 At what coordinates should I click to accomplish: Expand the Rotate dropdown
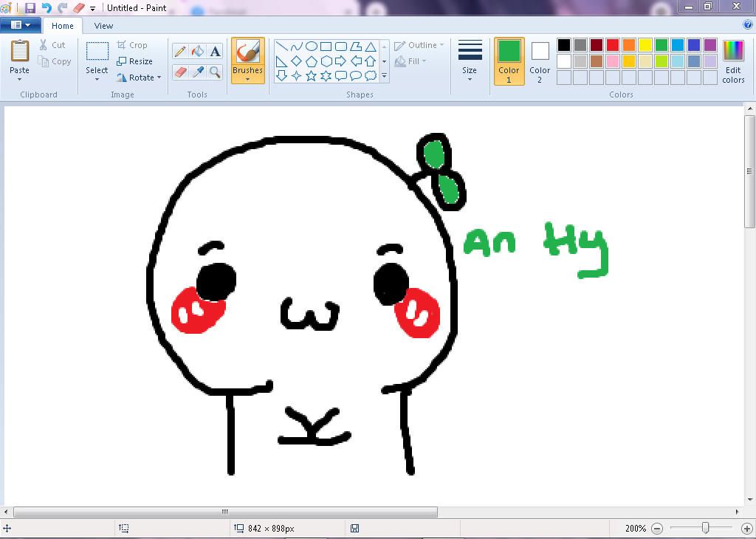click(159, 78)
